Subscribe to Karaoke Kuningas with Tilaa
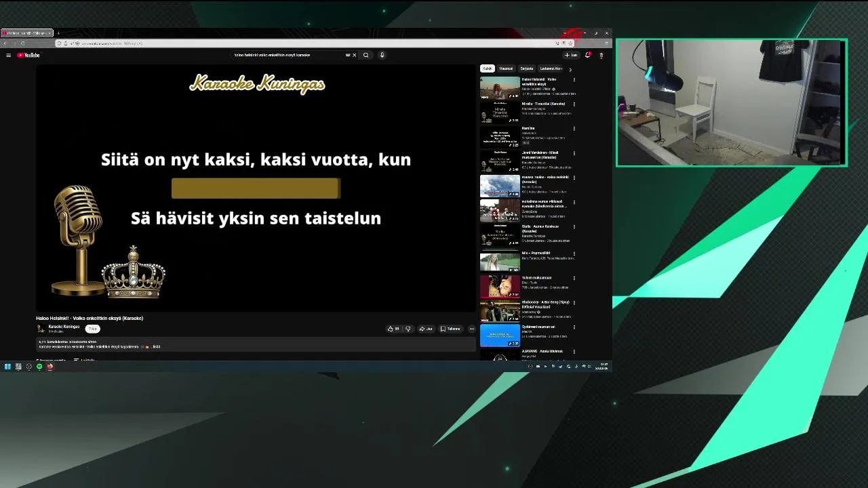The height and width of the screenshot is (488, 868). [93, 329]
